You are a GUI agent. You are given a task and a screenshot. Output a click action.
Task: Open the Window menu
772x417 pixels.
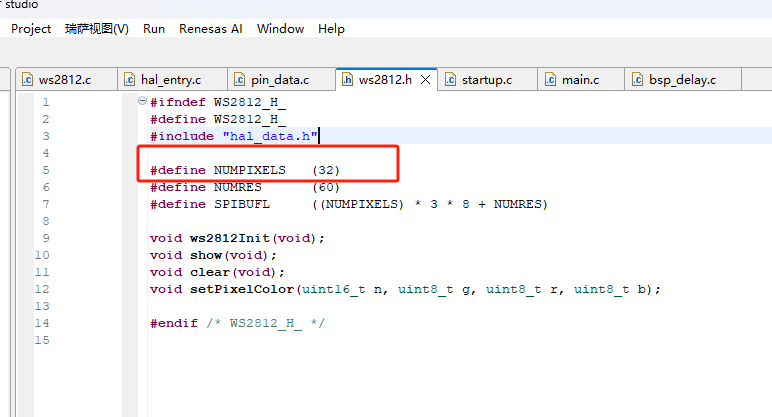click(x=280, y=29)
